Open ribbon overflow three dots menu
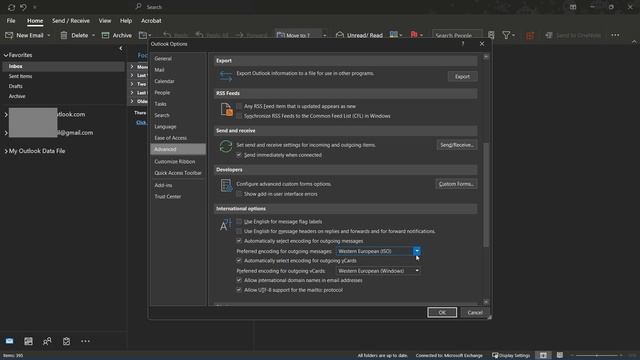Screen dimensions: 640x360 [615, 36]
